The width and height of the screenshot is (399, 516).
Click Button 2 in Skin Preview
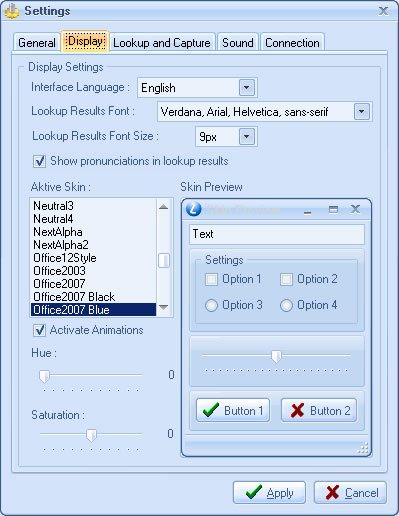point(319,410)
